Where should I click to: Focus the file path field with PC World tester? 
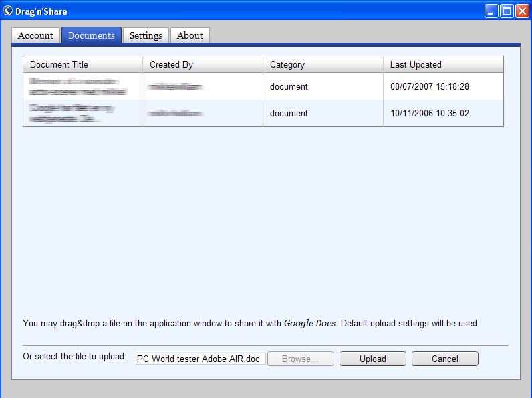pyautogui.click(x=201, y=359)
